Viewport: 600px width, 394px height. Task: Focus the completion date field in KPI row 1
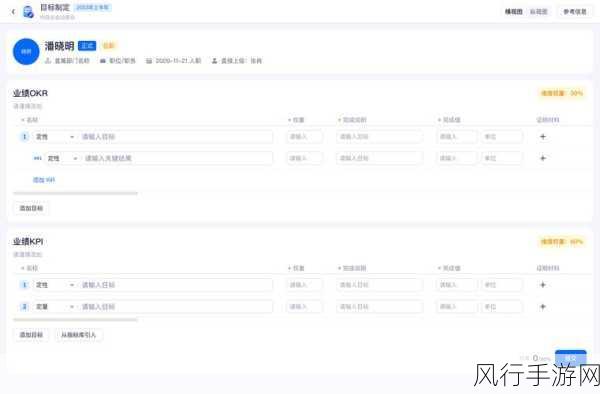(380, 285)
